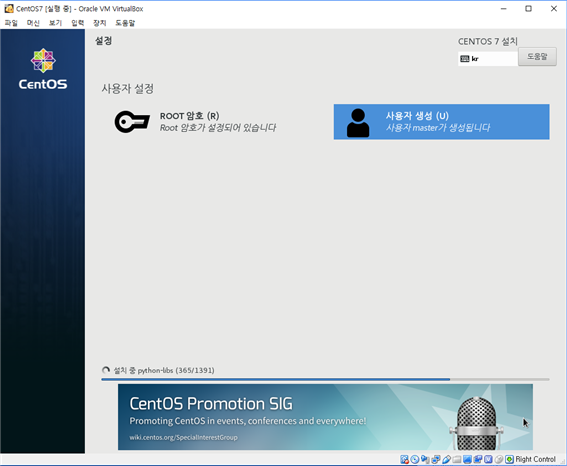Screen dimensions: 567x466
Task: Open the 보기 menu
Action: click(55, 23)
